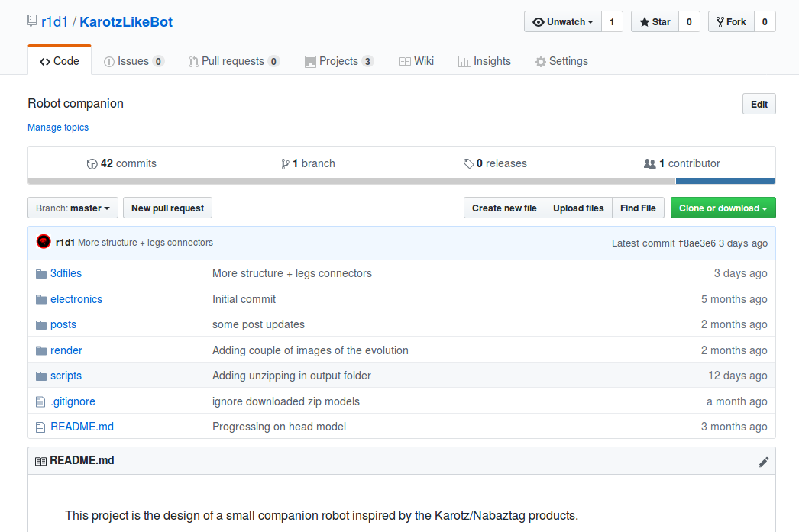The image size is (799, 532).
Task: Click the Edit description button
Action: tap(759, 104)
